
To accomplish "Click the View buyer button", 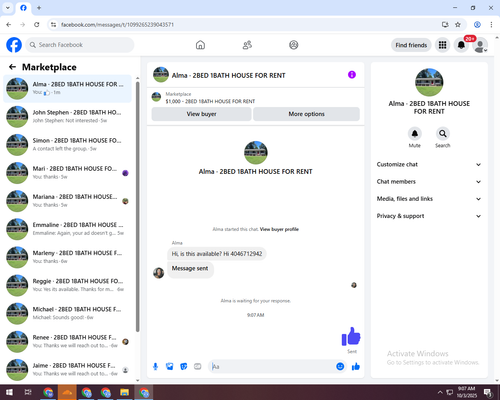I will (x=201, y=114).
